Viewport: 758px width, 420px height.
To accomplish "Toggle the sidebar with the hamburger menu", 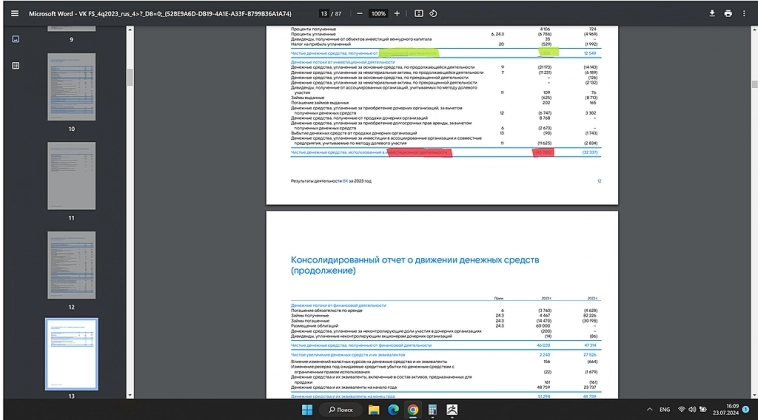I will [13, 14].
